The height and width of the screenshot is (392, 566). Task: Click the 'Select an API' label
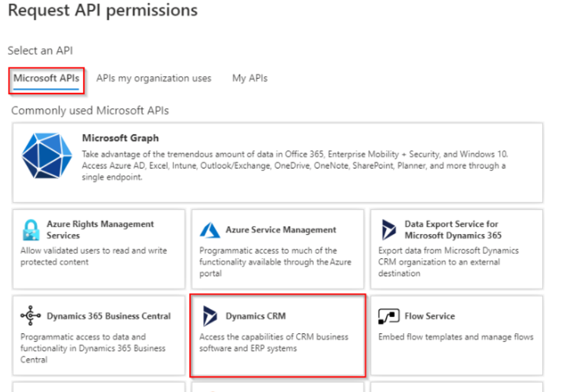pos(41,51)
